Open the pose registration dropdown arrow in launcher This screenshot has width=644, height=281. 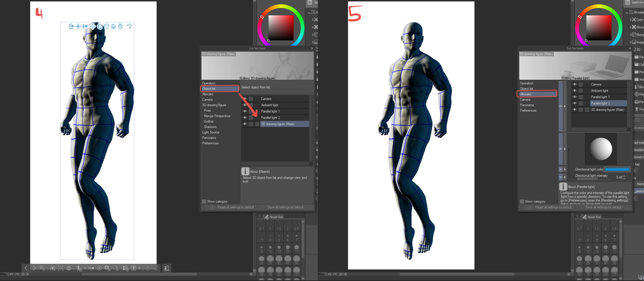click(x=85, y=268)
